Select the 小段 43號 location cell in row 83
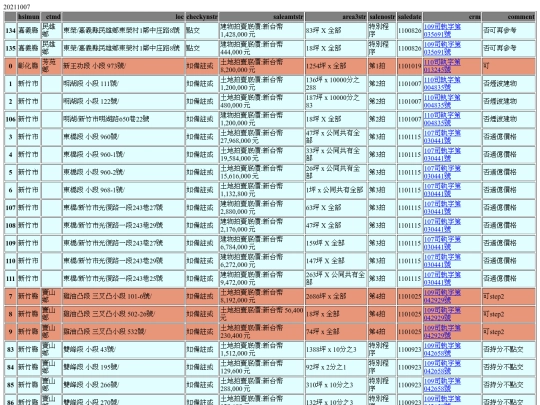The image size is (540, 405). (123, 350)
